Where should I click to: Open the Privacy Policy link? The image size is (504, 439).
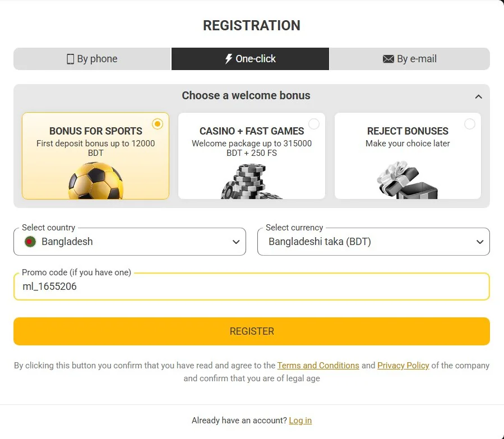(403, 366)
